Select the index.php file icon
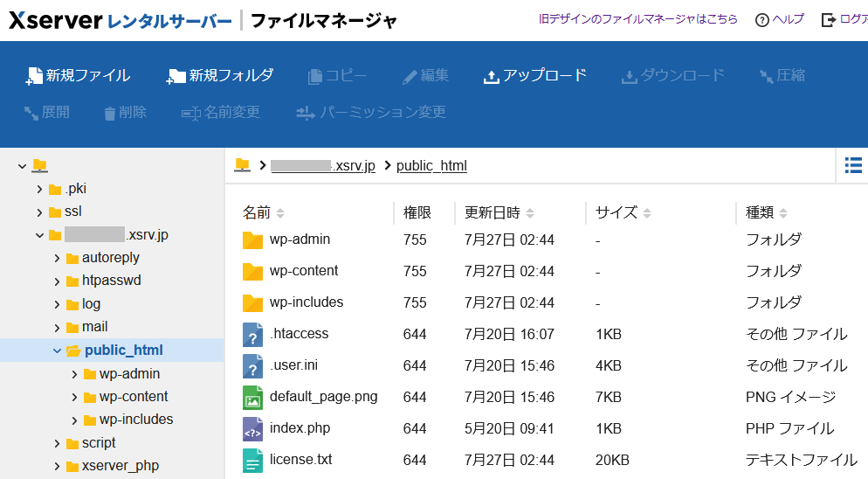 pos(252,428)
